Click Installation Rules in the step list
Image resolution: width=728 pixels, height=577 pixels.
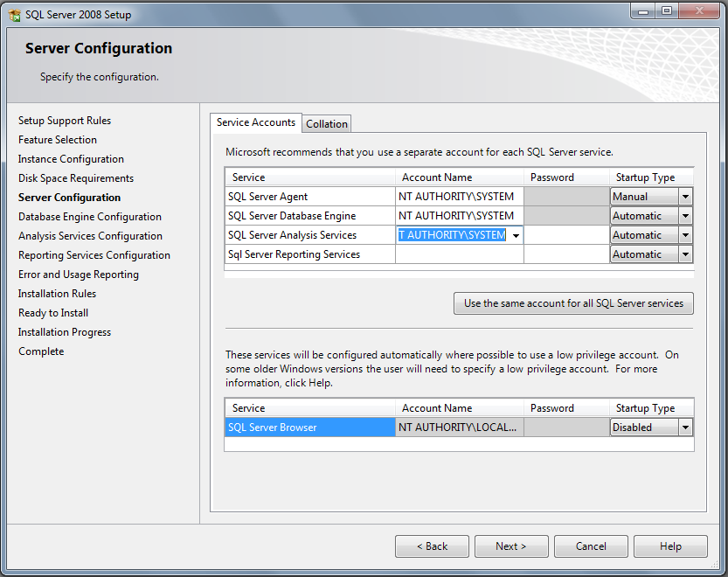tap(57, 294)
